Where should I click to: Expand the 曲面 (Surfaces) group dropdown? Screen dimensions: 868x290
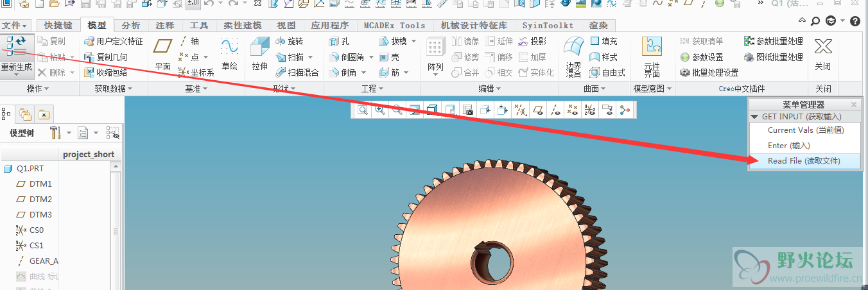595,89
